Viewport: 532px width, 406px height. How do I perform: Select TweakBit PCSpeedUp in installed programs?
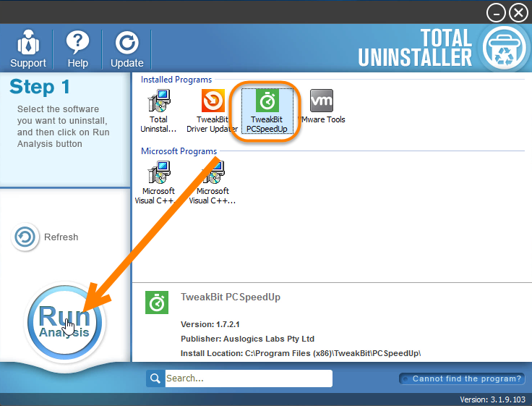pos(267,111)
